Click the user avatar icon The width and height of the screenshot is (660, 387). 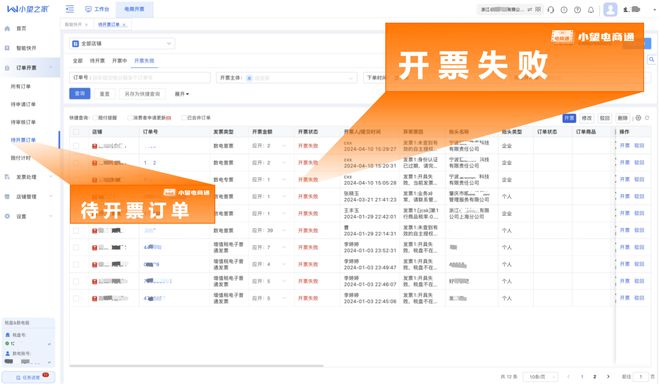pyautogui.click(x=610, y=9)
